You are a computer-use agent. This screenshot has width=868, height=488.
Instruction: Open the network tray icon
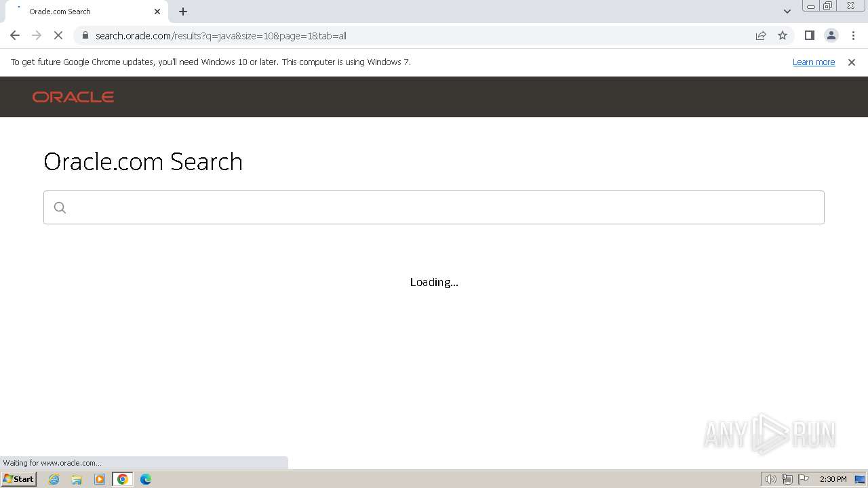[x=787, y=479]
